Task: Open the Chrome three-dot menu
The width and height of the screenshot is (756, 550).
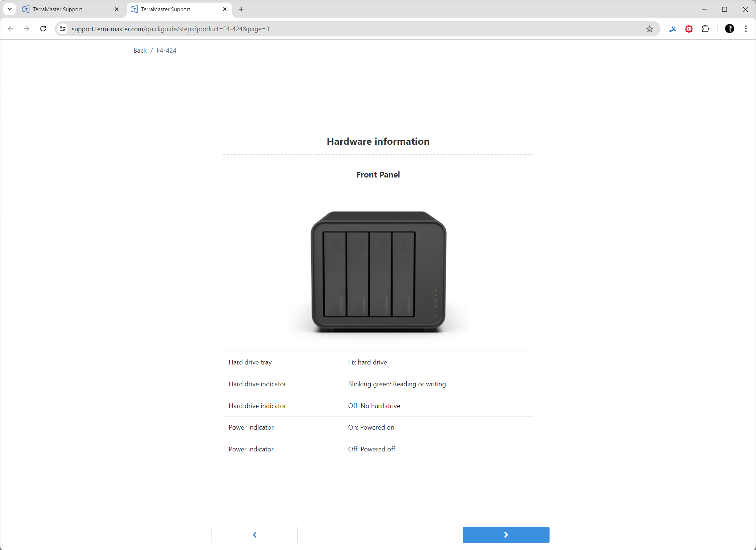Action: (746, 29)
